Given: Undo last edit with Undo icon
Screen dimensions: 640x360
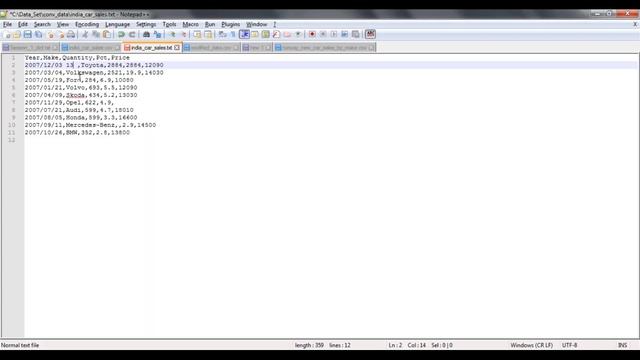Looking at the screenshot, I should 121,34.
